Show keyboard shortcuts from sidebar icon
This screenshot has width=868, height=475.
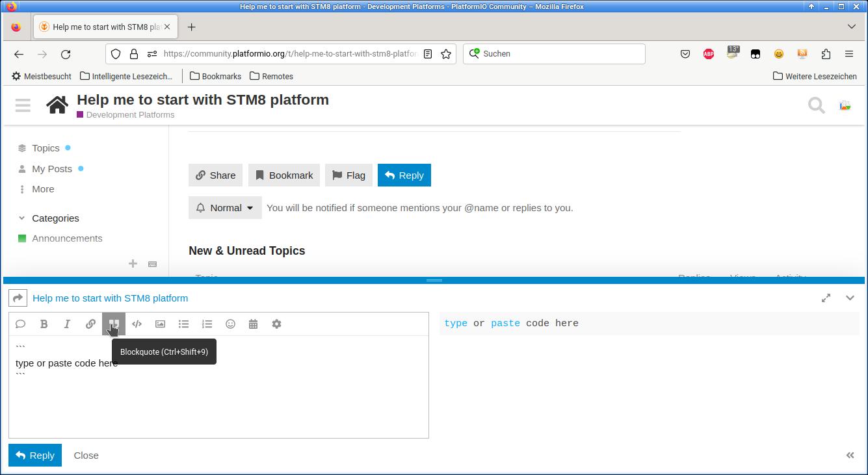[x=152, y=264]
